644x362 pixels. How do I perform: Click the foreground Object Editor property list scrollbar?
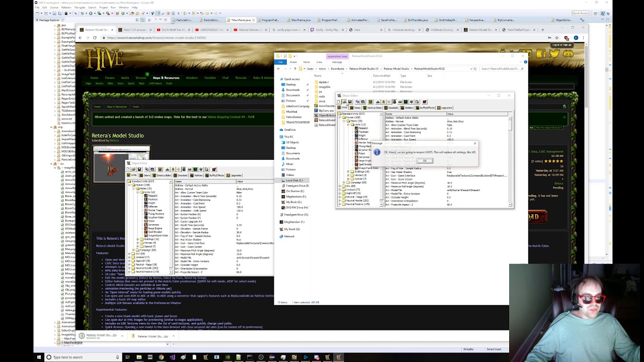click(510, 161)
